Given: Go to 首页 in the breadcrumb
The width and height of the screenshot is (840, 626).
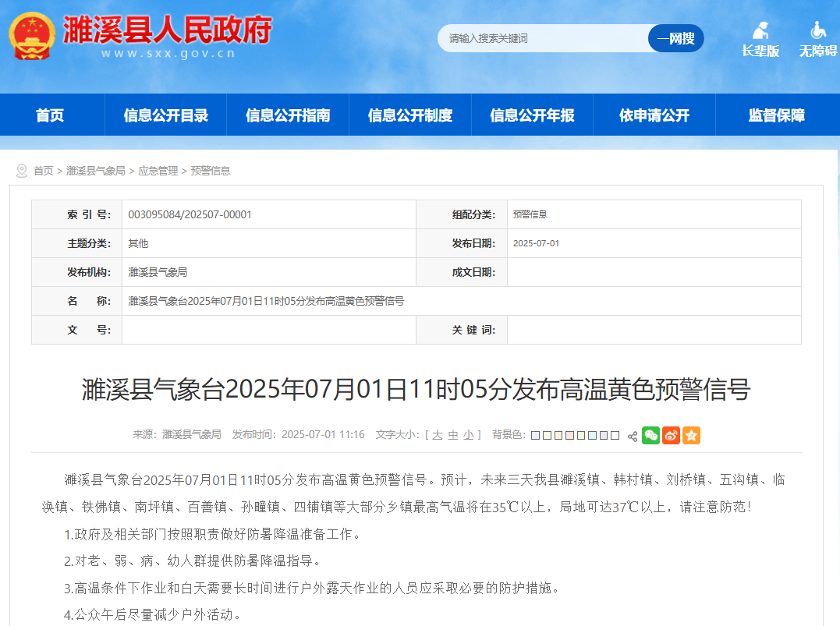Looking at the screenshot, I should coord(44,171).
